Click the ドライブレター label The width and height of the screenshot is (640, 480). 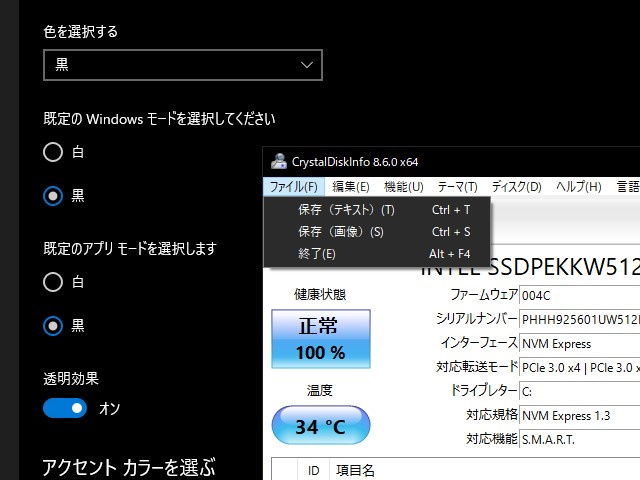pyautogui.click(x=484, y=391)
